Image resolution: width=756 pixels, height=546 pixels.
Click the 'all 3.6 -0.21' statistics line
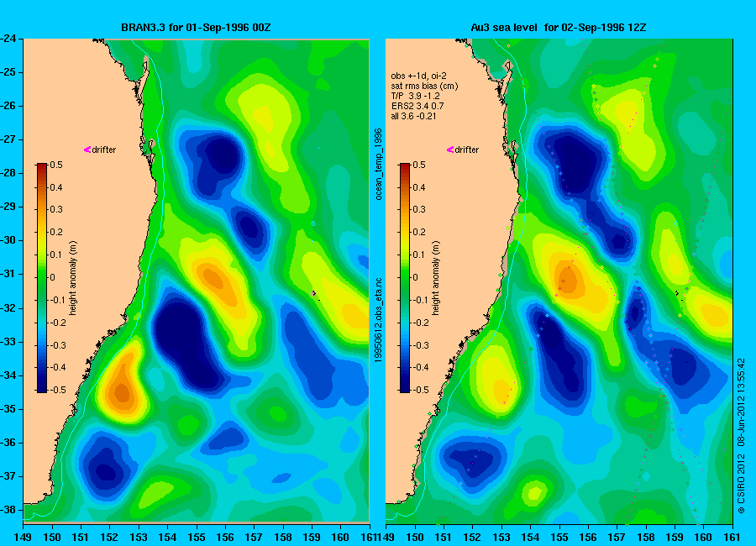[x=413, y=116]
